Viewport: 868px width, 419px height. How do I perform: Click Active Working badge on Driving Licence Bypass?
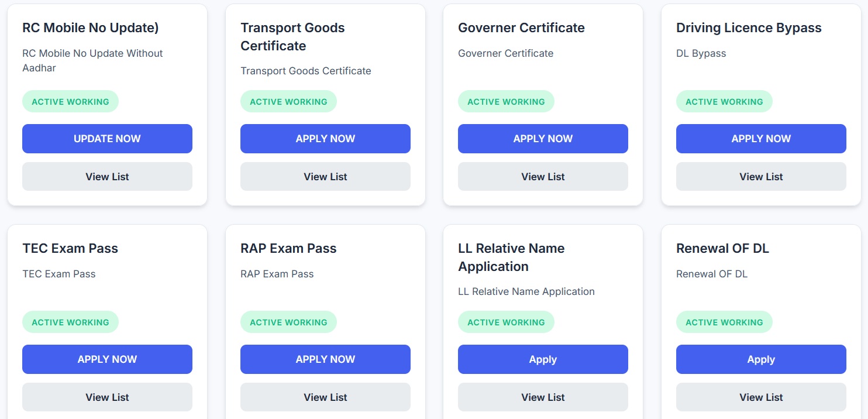(x=724, y=102)
